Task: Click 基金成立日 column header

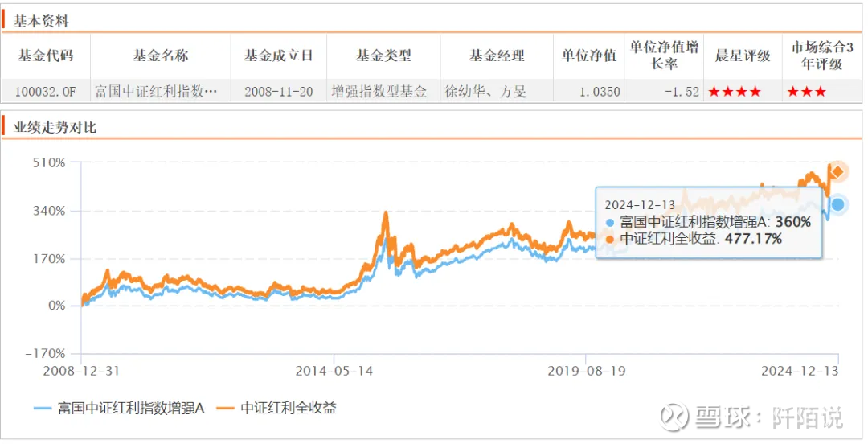Action: pyautogui.click(x=278, y=55)
